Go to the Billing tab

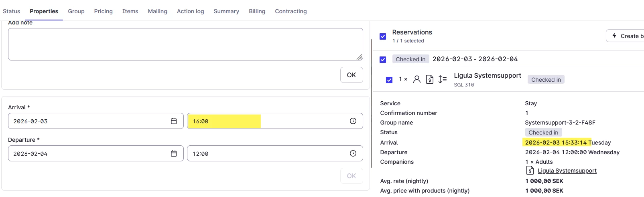pyautogui.click(x=257, y=11)
